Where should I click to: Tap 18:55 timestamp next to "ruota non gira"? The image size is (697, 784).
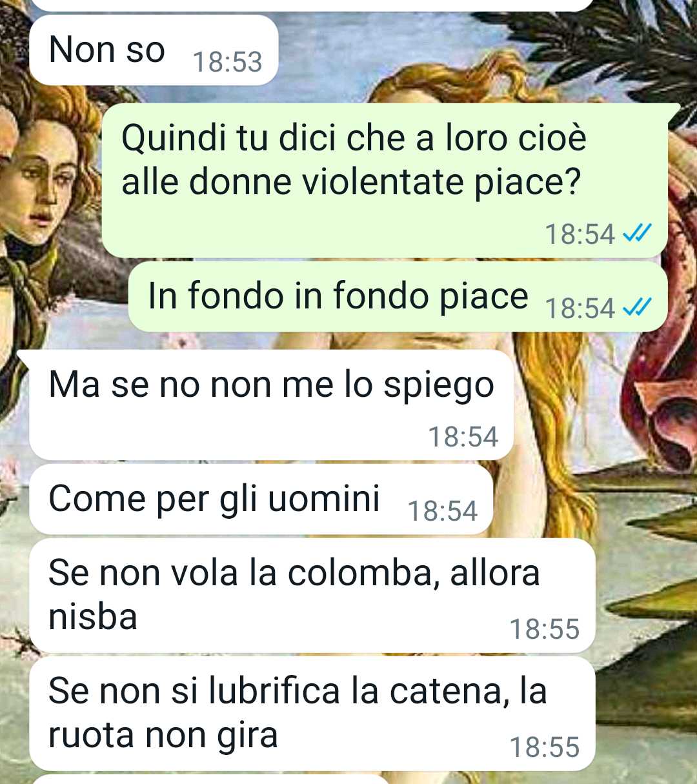pyautogui.click(x=545, y=747)
